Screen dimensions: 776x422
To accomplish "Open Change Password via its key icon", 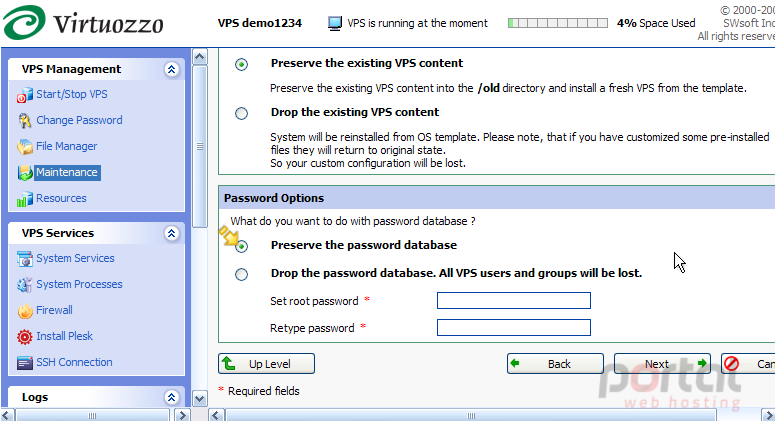I will click(x=24, y=121).
